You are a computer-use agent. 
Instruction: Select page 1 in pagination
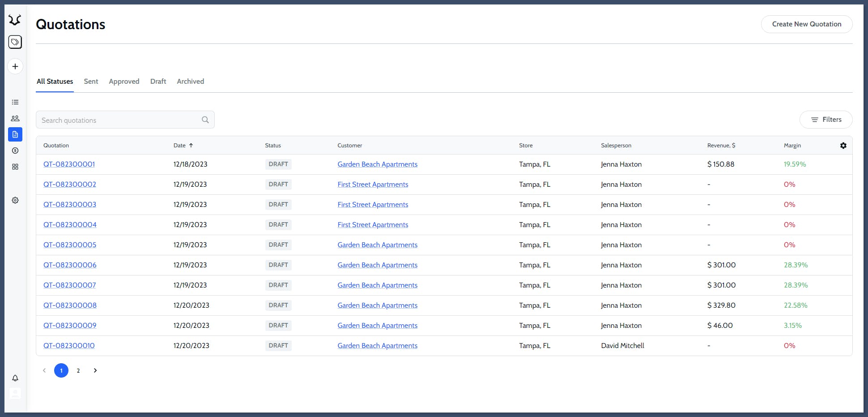tap(61, 370)
